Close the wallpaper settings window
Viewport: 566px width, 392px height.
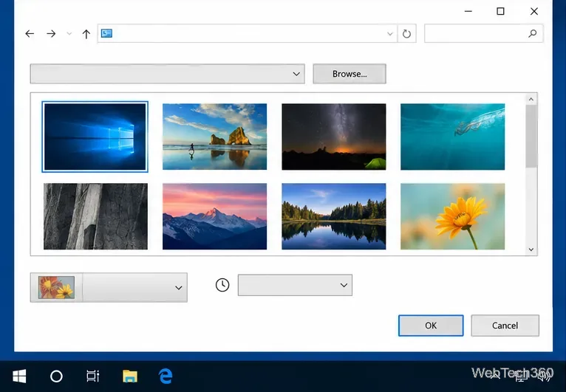[x=534, y=11]
